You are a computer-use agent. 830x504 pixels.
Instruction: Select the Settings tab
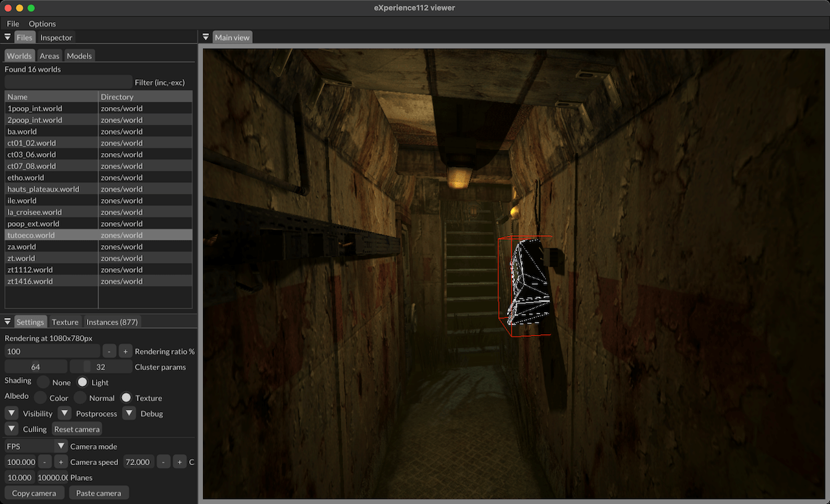tap(30, 322)
